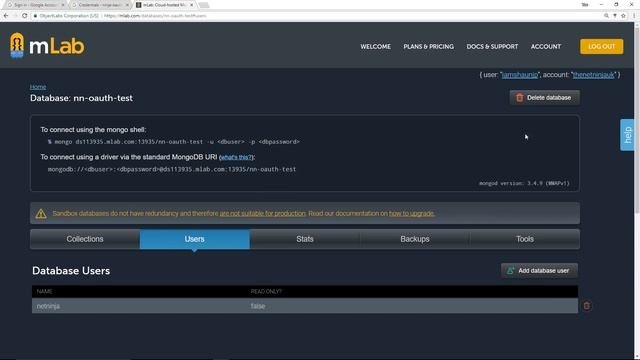This screenshot has height=360, width=640.
Task: Click the "what's this?" link
Action: [236, 157]
